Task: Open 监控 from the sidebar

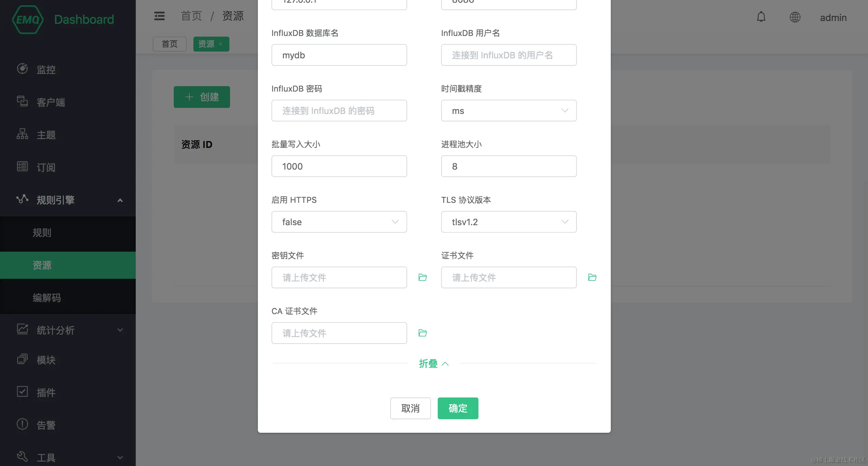Action: point(46,70)
